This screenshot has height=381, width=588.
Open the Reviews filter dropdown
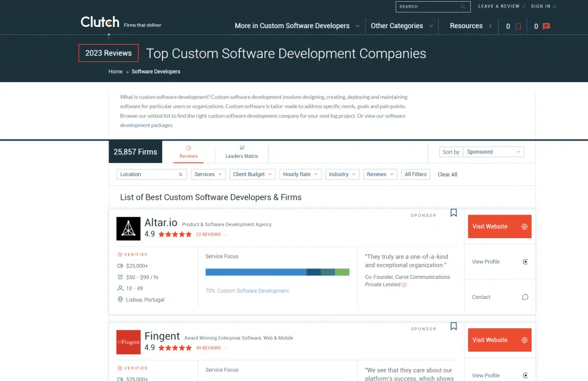(x=380, y=174)
